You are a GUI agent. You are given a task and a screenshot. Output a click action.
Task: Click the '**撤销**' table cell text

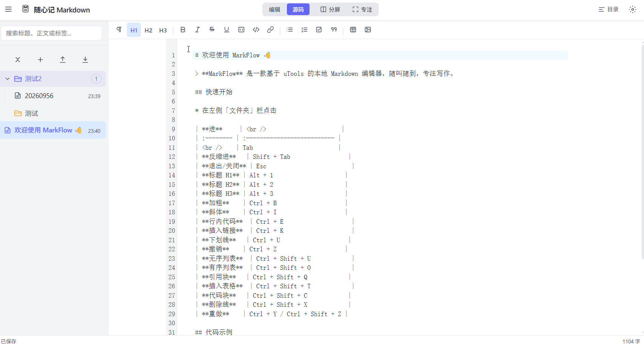[x=216, y=249]
